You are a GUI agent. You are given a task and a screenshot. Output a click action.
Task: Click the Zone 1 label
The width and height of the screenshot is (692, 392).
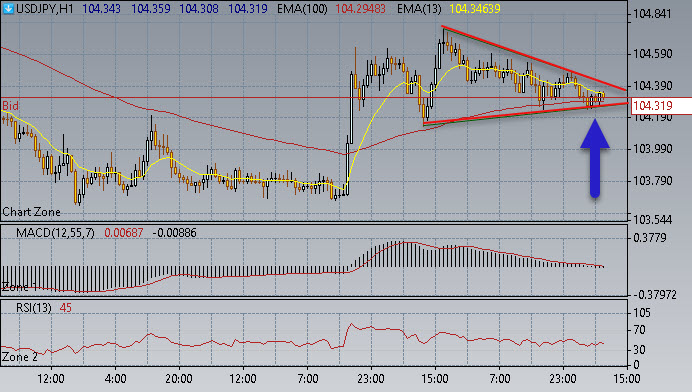tap(20, 287)
